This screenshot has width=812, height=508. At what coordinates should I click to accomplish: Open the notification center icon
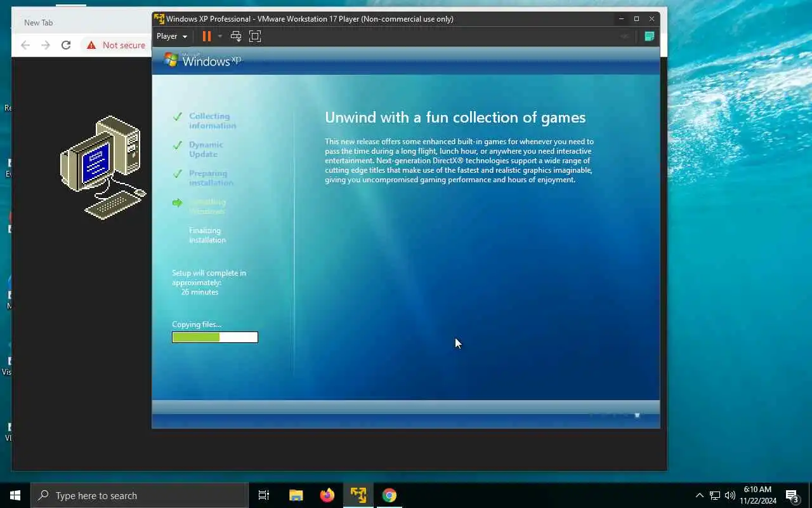(792, 495)
